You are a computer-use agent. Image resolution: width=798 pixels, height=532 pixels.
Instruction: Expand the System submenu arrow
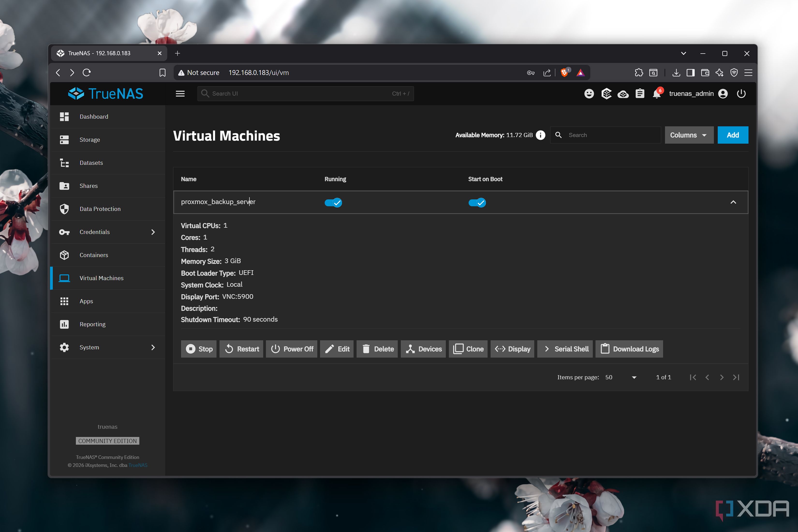click(153, 347)
